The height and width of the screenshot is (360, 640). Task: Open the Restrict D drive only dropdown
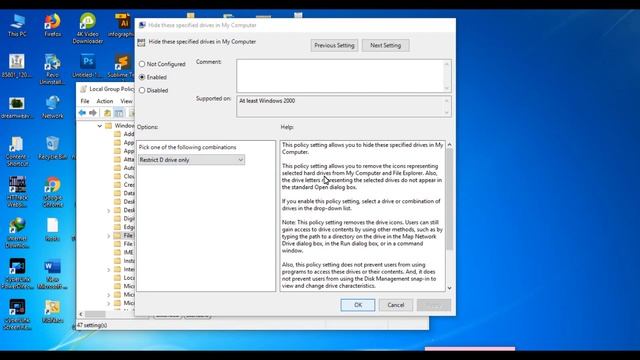tap(191, 160)
